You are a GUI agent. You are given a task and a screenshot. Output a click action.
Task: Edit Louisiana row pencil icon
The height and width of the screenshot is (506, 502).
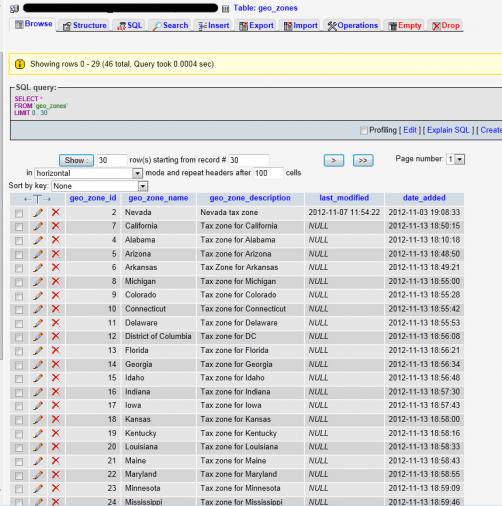tap(38, 447)
